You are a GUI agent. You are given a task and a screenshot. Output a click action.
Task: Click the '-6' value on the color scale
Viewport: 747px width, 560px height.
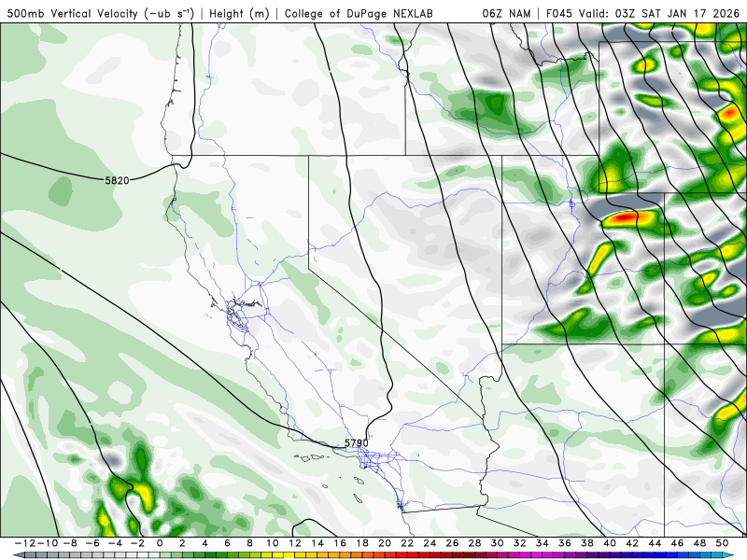pos(92,543)
